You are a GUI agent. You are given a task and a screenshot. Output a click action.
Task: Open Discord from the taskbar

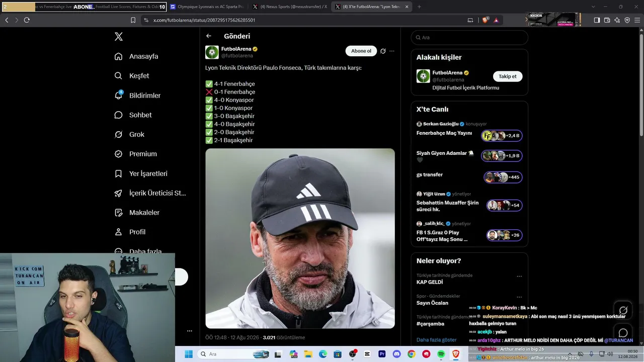(396, 354)
